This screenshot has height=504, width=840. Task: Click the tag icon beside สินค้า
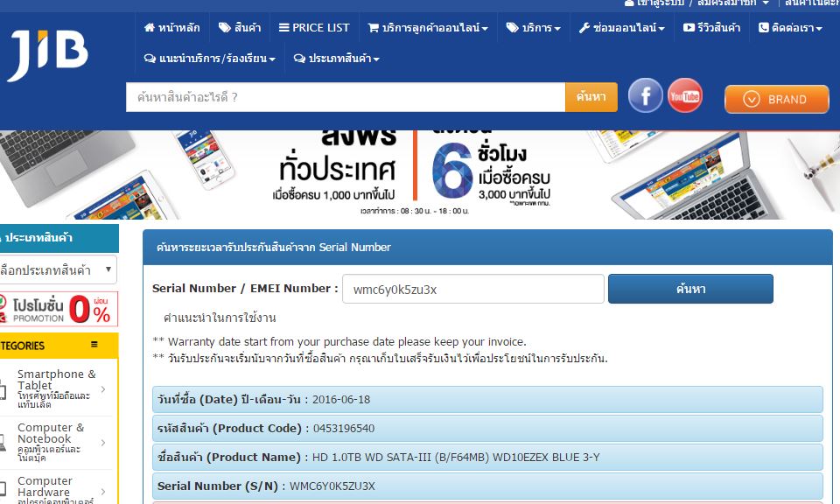pos(225,27)
